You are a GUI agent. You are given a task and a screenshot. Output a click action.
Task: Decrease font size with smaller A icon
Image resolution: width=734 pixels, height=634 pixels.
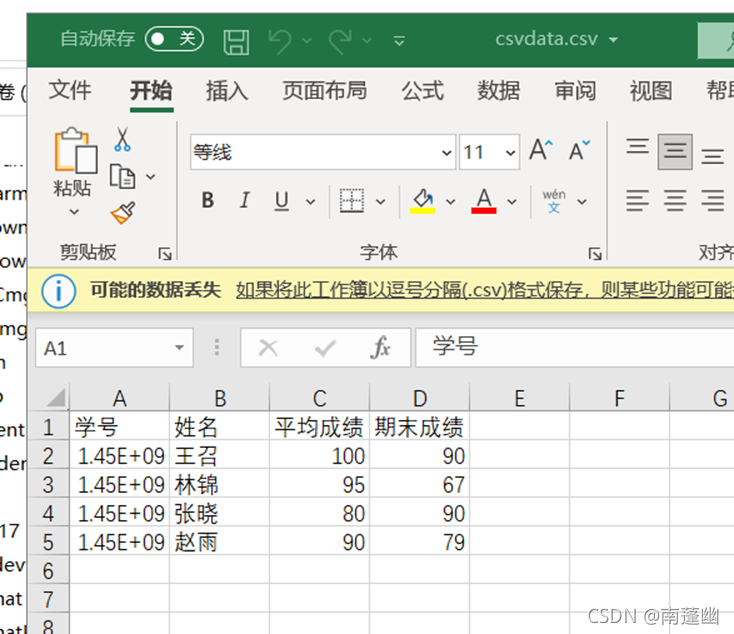tap(580, 150)
